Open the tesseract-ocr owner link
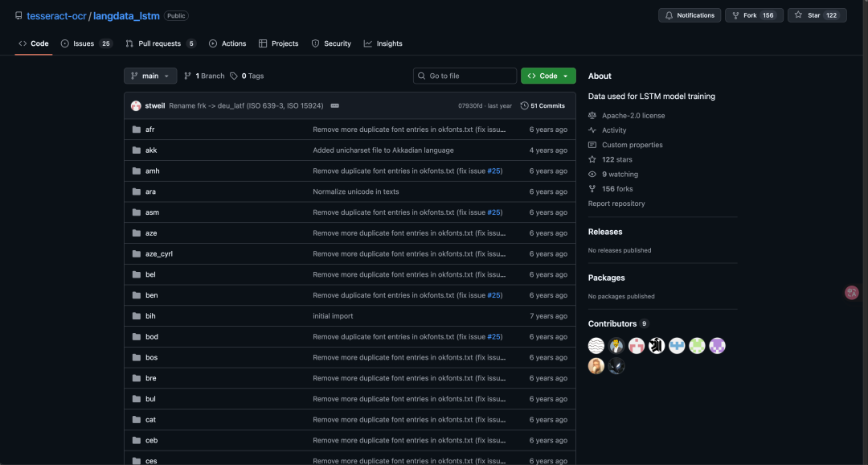Screen dimensions: 868x465 point(56,16)
